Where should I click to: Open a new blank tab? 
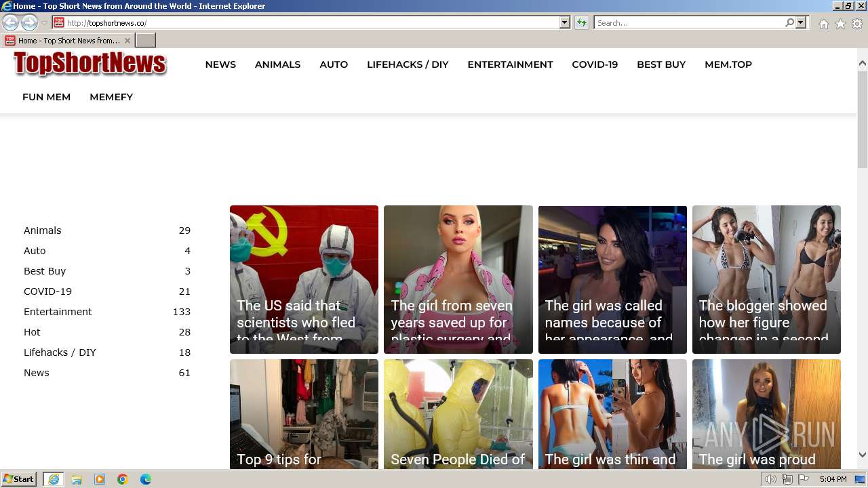(146, 41)
